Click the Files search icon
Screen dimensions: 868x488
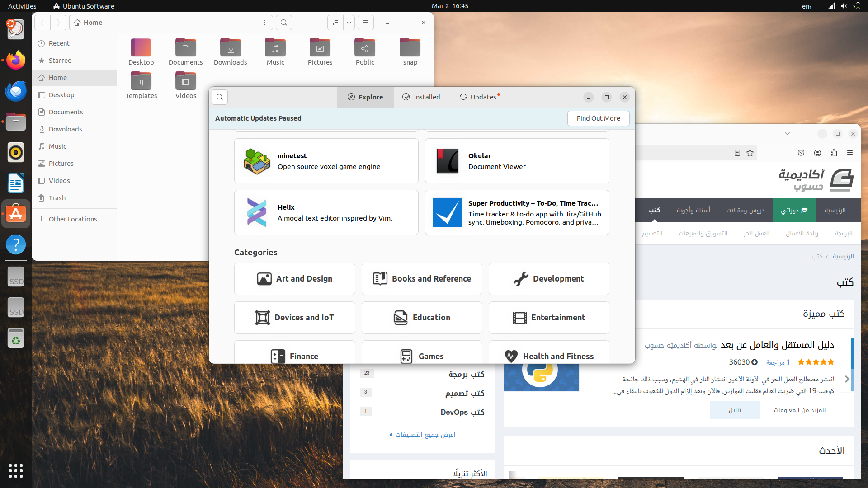[x=283, y=23]
